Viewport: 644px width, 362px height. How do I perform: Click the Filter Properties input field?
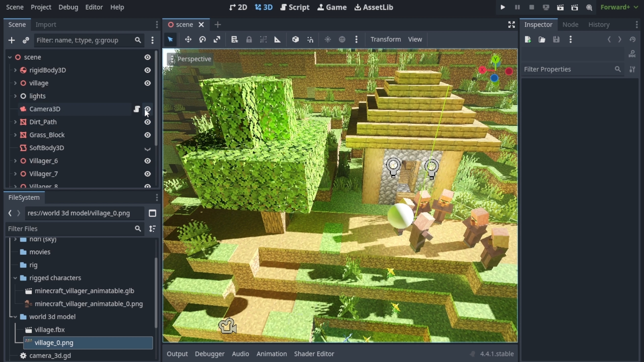point(572,69)
